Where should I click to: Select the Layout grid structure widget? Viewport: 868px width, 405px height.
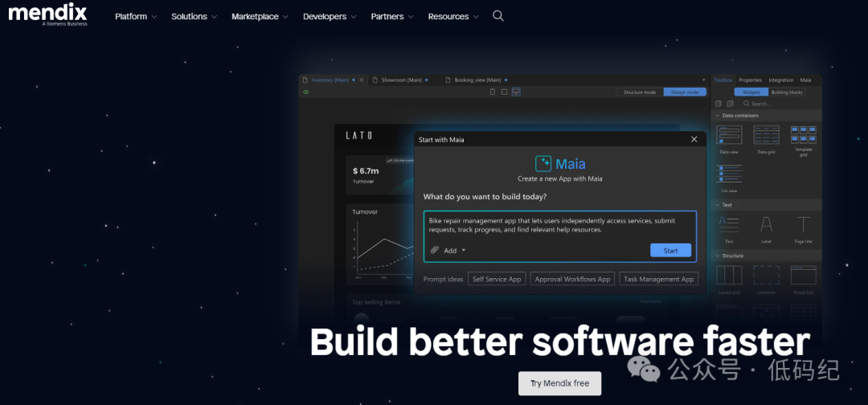click(729, 275)
